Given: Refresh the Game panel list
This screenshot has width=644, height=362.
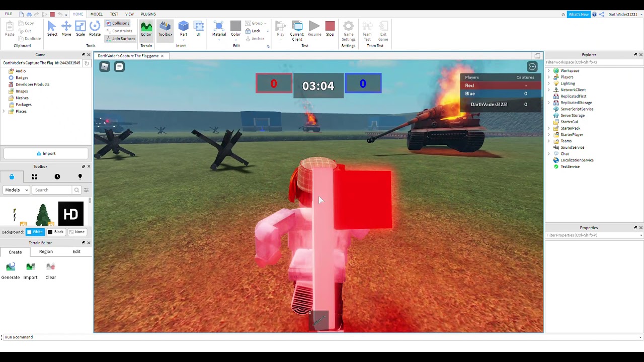Looking at the screenshot, I should click(87, 63).
